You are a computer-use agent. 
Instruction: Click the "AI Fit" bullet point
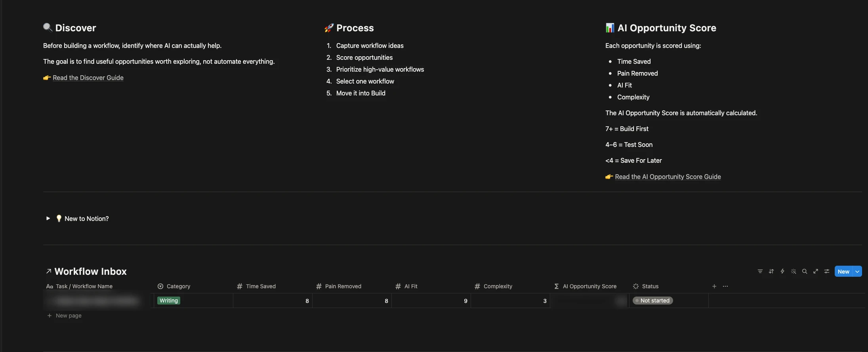click(x=624, y=85)
